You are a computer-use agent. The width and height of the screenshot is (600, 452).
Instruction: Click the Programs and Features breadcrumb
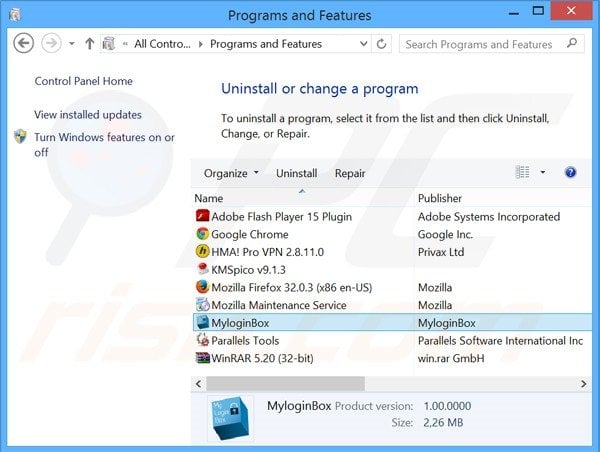click(x=266, y=44)
